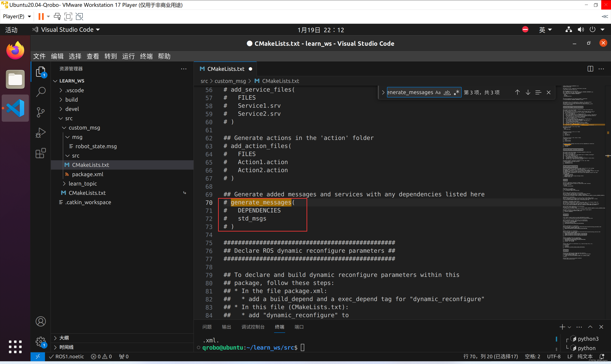Change encoding via UTF-8 status item
The image size is (611, 364).
tap(554, 356)
